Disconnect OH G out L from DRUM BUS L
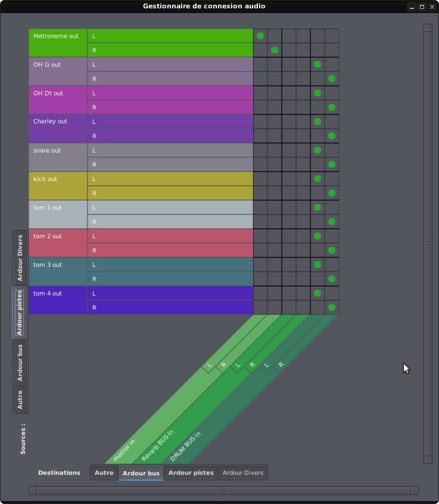This screenshot has height=504, width=439. pos(317,64)
